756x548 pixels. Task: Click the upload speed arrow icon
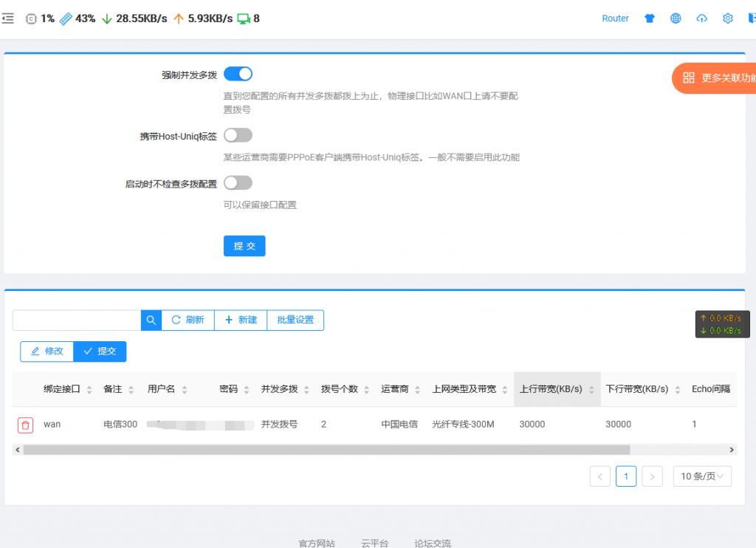[179, 18]
